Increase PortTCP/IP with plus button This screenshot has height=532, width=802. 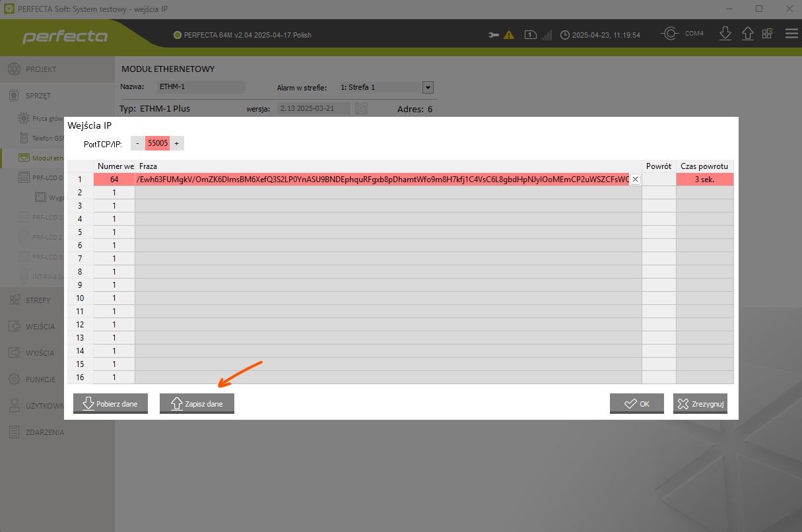(x=176, y=143)
